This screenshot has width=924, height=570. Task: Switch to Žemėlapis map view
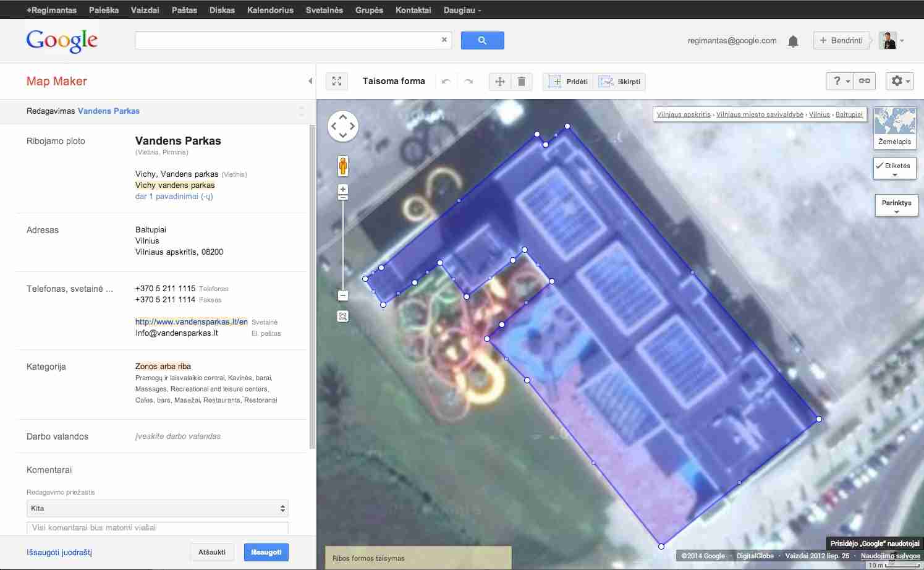point(894,128)
